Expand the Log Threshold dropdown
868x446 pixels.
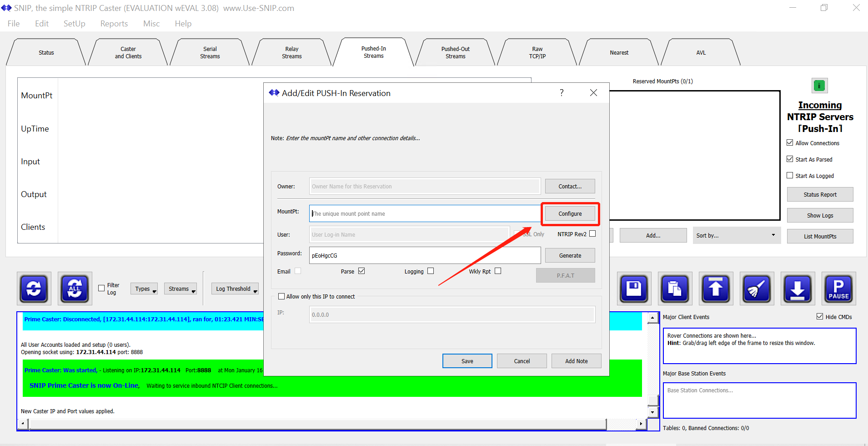[x=235, y=289]
